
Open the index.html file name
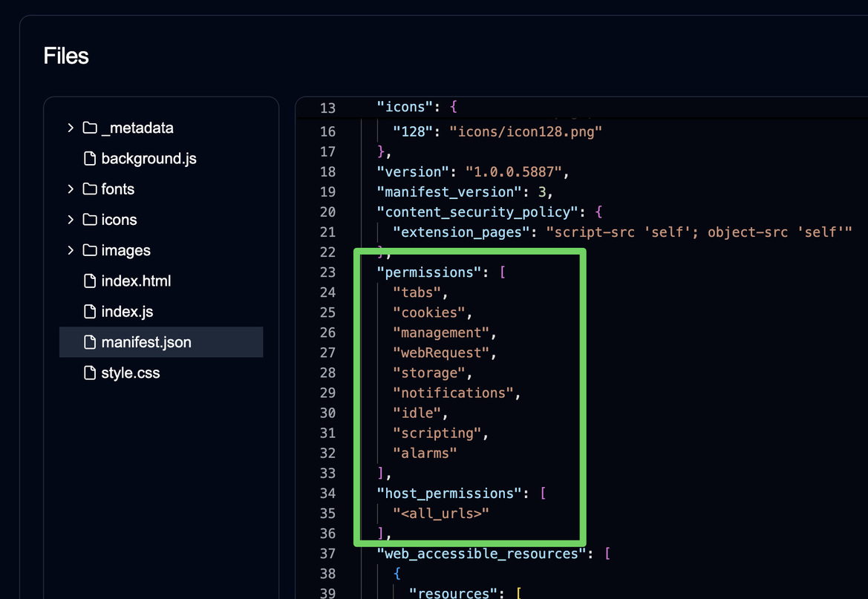(x=136, y=281)
